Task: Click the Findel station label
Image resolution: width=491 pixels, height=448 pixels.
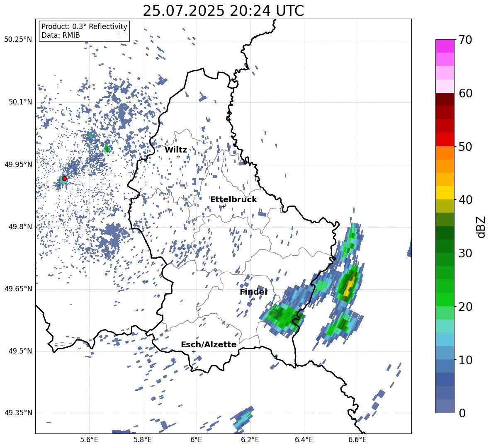Action: point(253,292)
